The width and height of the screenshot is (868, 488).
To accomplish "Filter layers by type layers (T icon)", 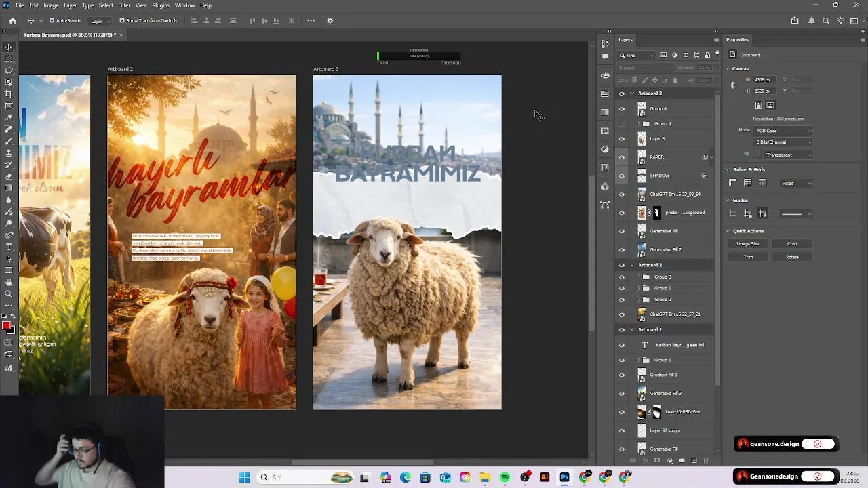I will click(686, 55).
